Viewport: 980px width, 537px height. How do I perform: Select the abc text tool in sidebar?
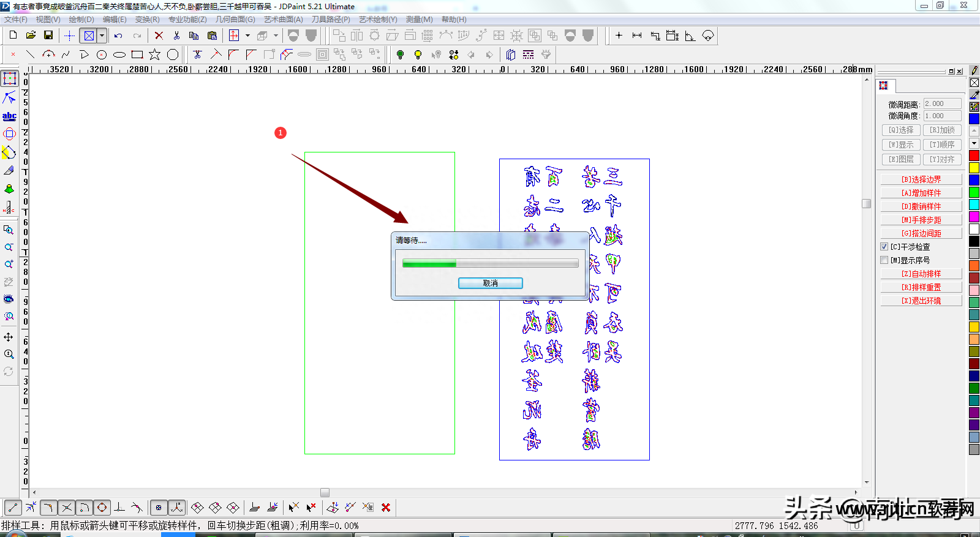pos(9,116)
